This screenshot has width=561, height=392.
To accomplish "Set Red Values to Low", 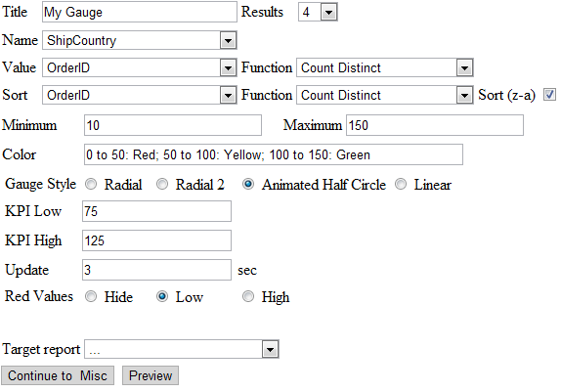I will point(162,296).
